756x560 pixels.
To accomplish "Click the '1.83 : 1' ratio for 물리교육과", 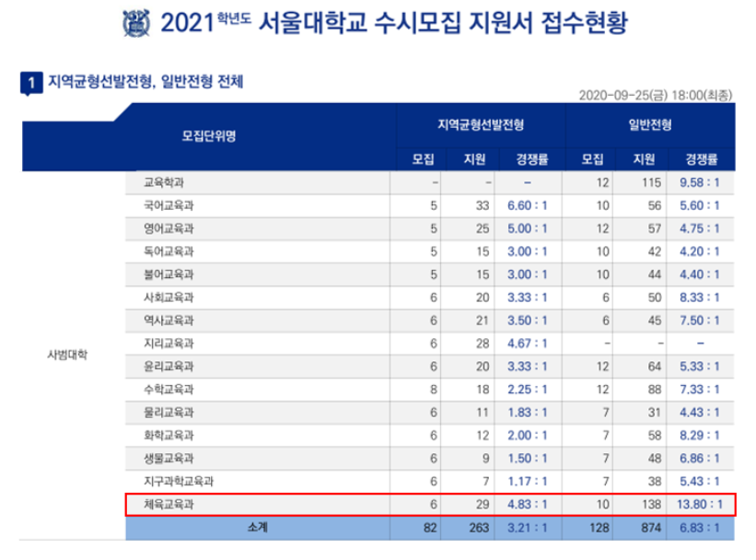I will (x=527, y=413).
